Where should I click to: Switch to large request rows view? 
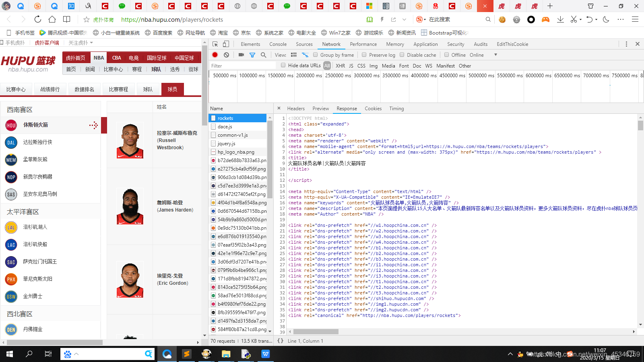click(x=294, y=55)
